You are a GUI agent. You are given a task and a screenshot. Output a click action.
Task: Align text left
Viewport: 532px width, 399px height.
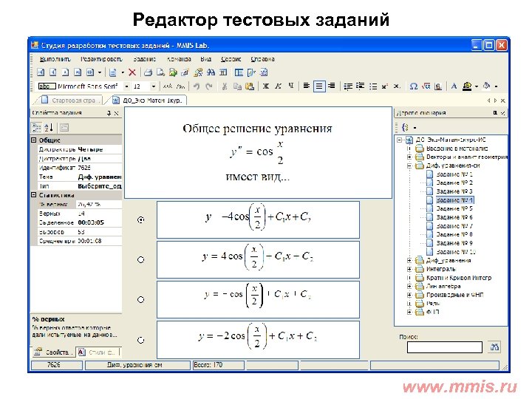307,86
